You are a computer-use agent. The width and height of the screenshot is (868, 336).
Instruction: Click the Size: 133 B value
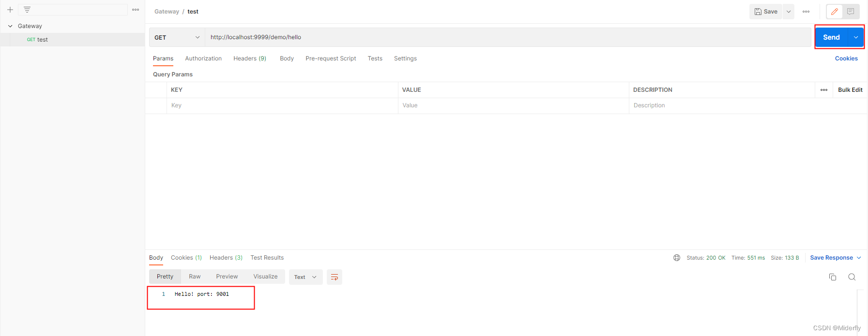785,258
